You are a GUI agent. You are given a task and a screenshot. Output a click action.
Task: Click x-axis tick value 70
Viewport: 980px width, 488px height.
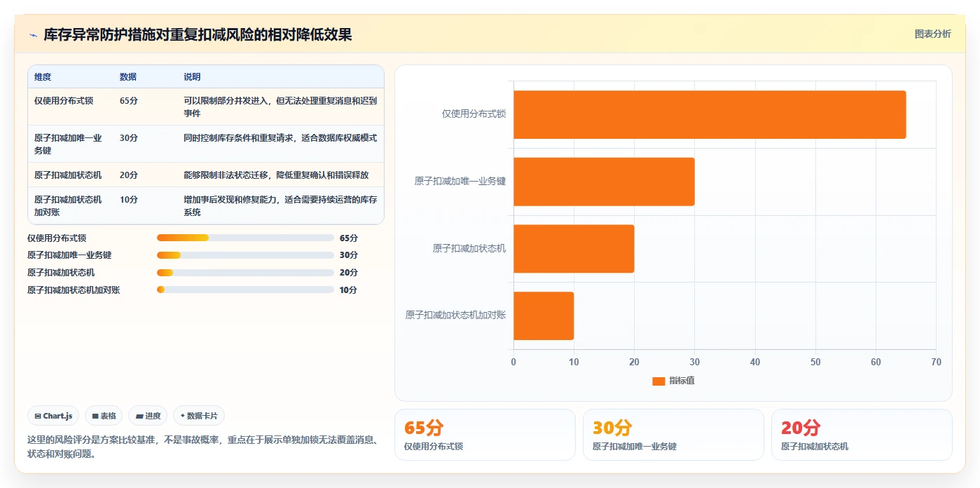936,362
